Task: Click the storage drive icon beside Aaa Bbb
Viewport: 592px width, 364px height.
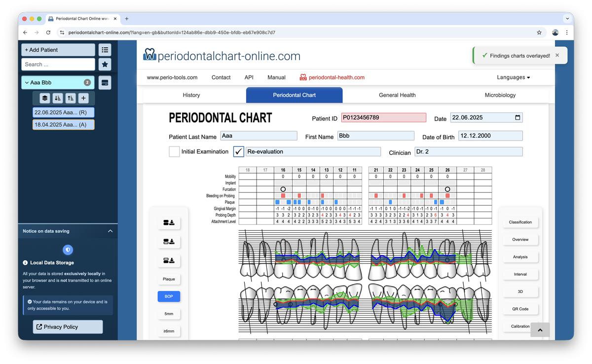Action: coord(105,83)
